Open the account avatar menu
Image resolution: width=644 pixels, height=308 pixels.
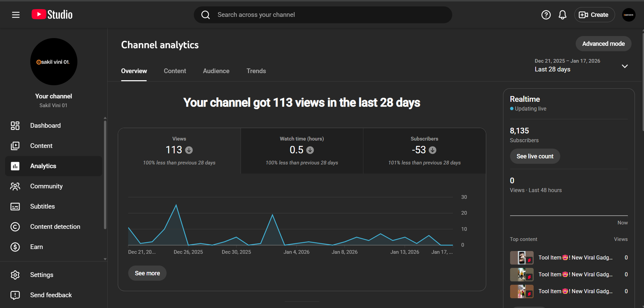pos(628,15)
